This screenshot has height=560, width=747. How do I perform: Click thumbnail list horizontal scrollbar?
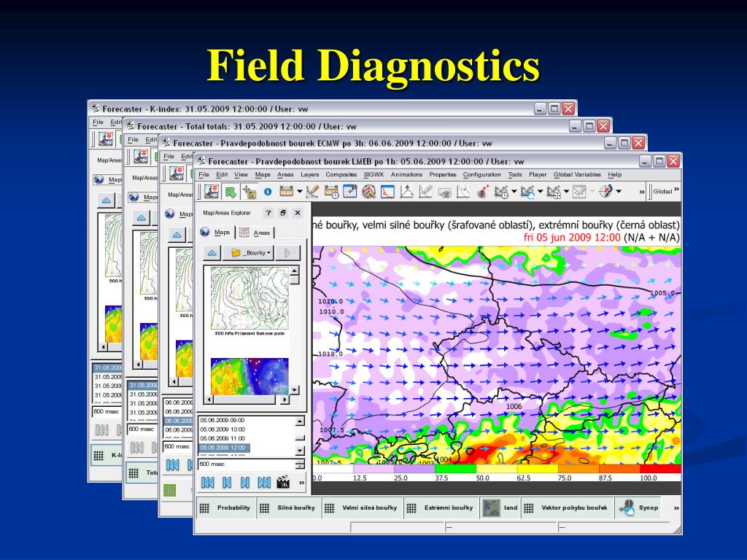tap(247, 400)
